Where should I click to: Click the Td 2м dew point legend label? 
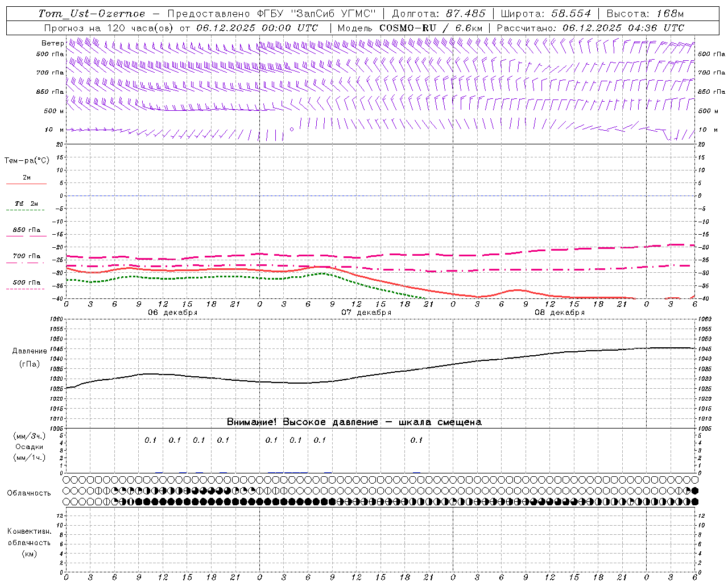click(27, 203)
